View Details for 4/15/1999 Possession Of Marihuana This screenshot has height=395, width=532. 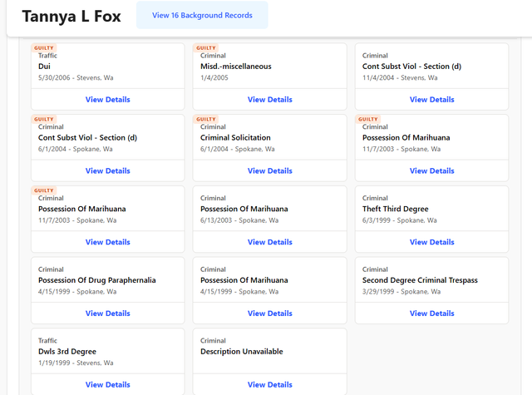tap(269, 314)
